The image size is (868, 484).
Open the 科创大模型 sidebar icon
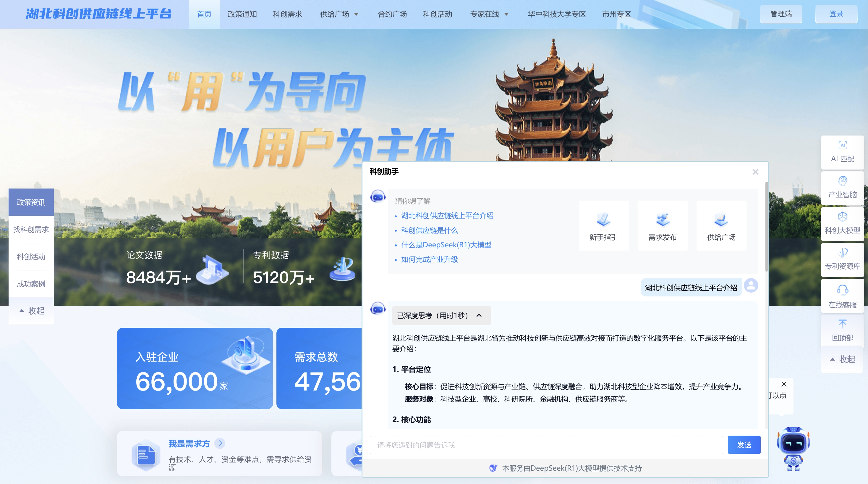[842, 217]
